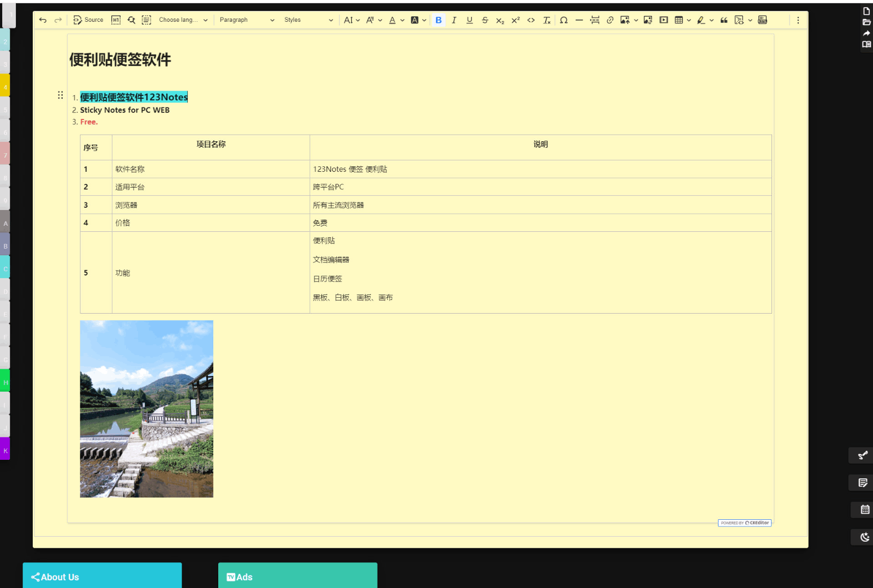Open the Paragraph heading dropdown
This screenshot has width=873, height=588.
(x=247, y=20)
